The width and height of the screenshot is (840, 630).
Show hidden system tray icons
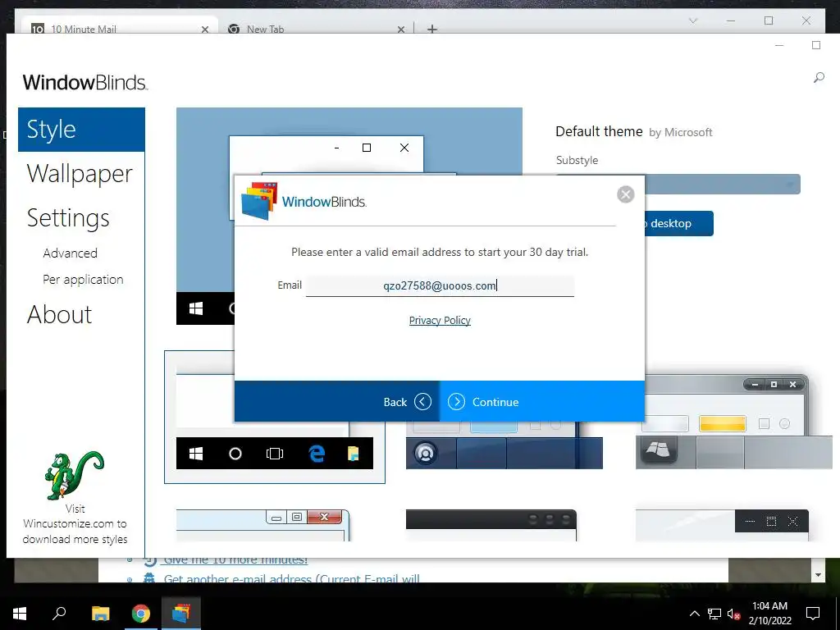694,614
